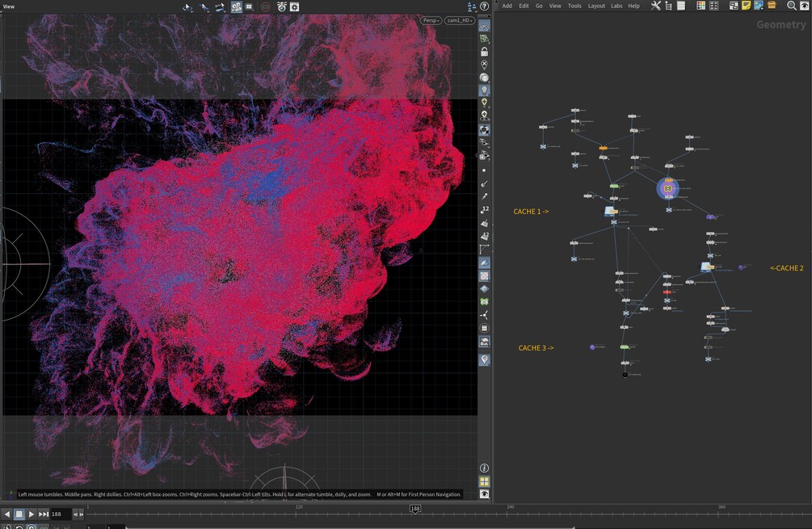Screen dimensions: 812x529
Task: Toggle the display points dot option
Action: click(x=484, y=170)
